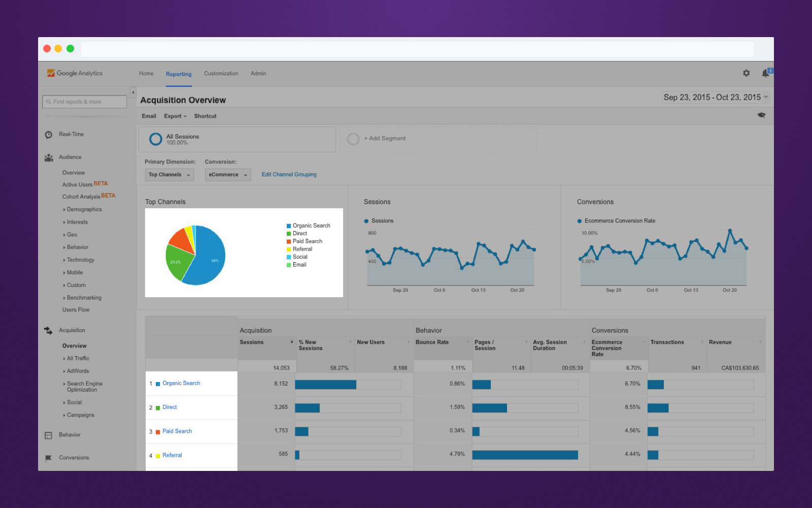Open the Top Channels dimension dropdown
Screen dimensions: 812x508
(x=170, y=175)
